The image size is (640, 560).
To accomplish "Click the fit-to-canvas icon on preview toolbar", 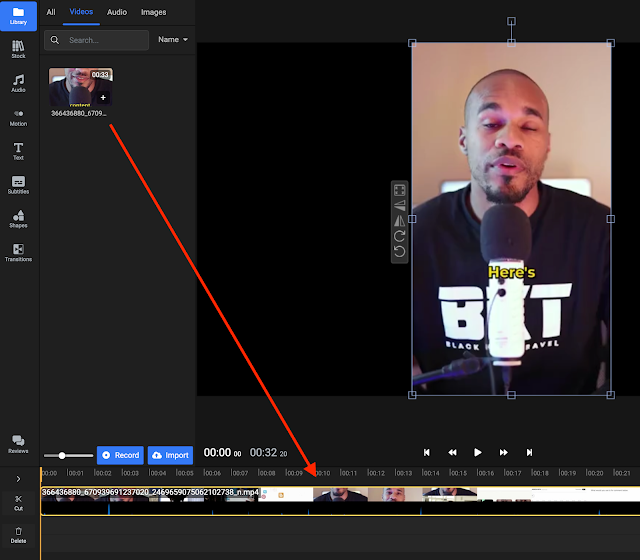I will point(400,190).
